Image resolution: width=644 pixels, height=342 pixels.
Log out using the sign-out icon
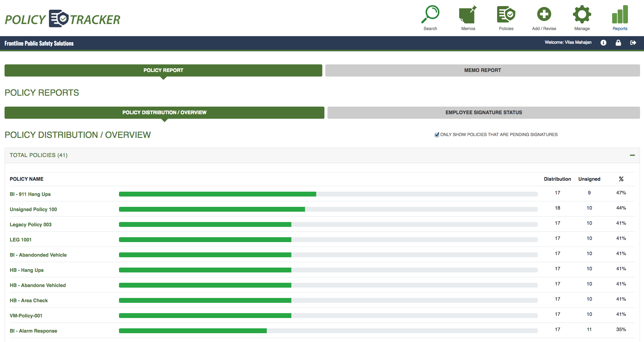point(633,43)
